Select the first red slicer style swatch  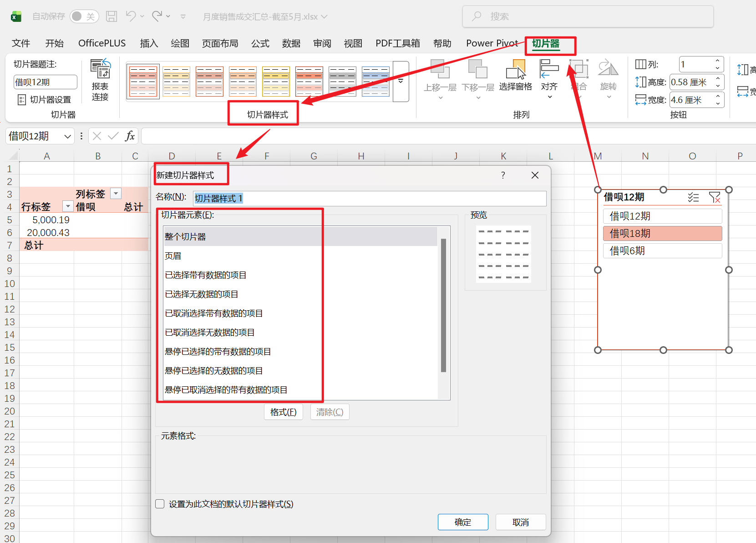point(143,82)
